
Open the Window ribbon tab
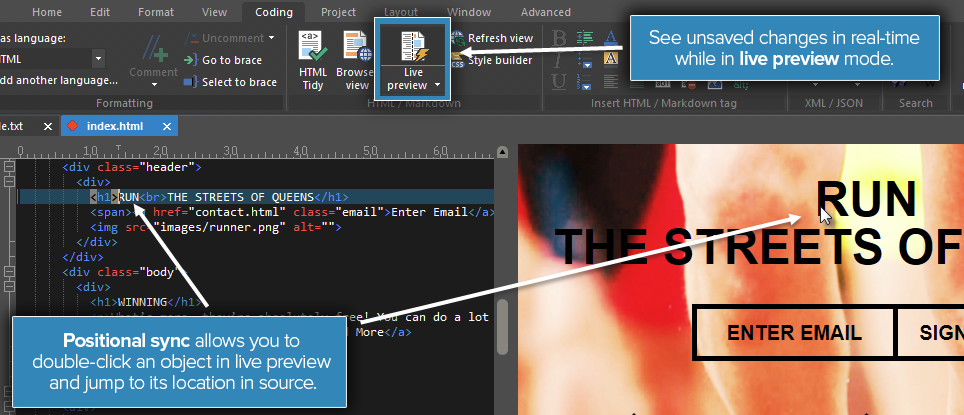click(x=469, y=12)
